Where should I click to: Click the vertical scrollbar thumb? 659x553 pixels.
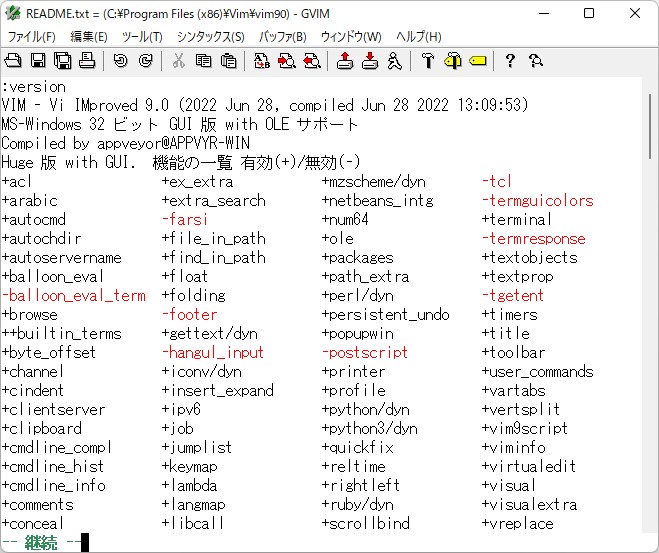tap(650, 126)
